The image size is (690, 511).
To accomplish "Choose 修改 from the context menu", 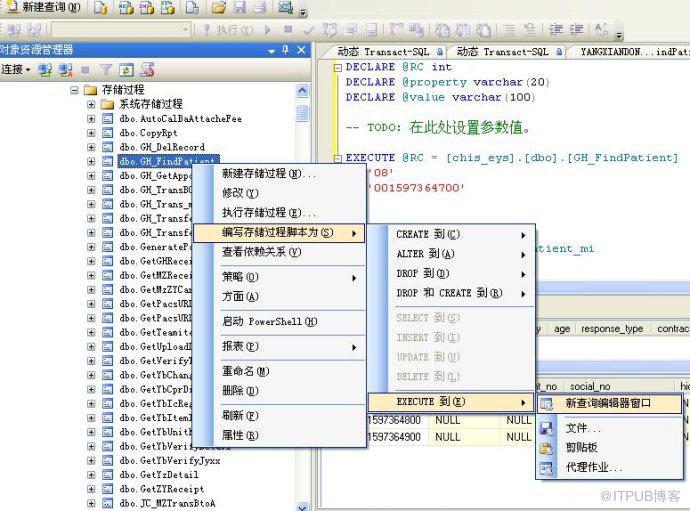I will pyautogui.click(x=279, y=193).
